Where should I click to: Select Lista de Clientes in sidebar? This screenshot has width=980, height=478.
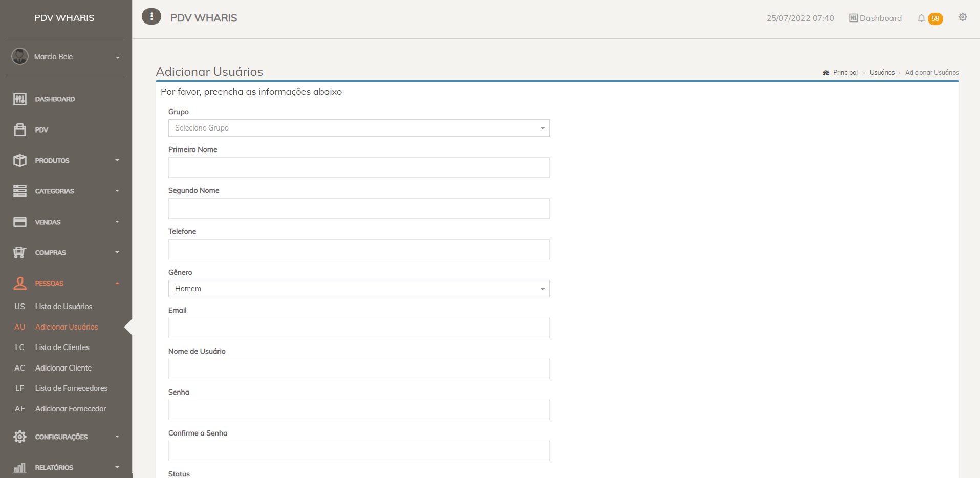[x=62, y=347]
